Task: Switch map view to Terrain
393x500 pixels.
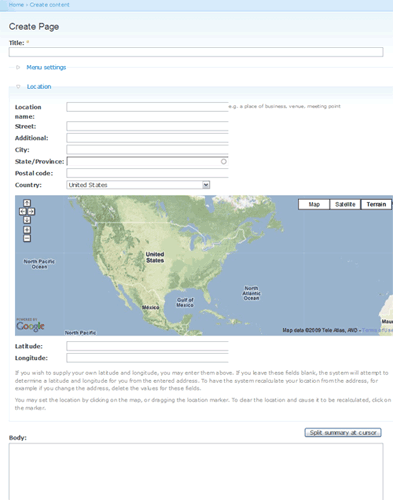Action: point(376,204)
